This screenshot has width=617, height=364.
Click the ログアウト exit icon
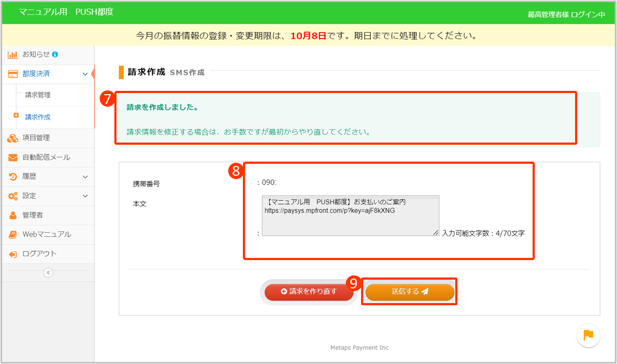pos(13,254)
